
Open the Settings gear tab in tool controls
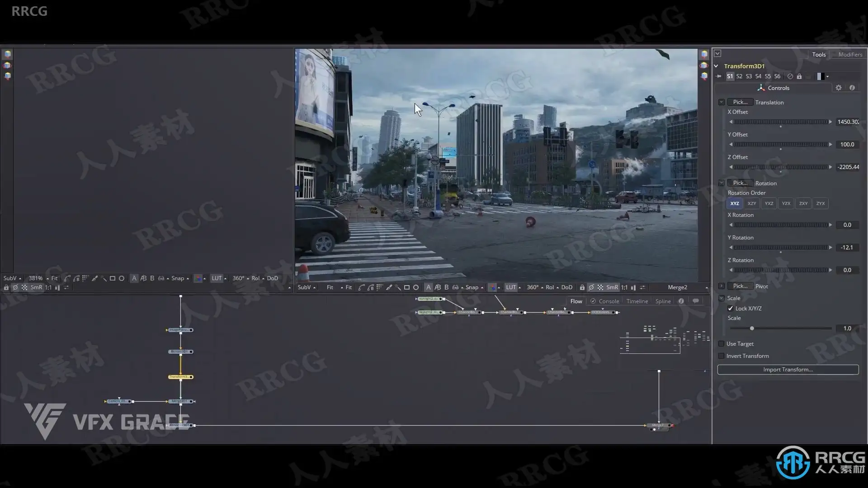click(839, 88)
